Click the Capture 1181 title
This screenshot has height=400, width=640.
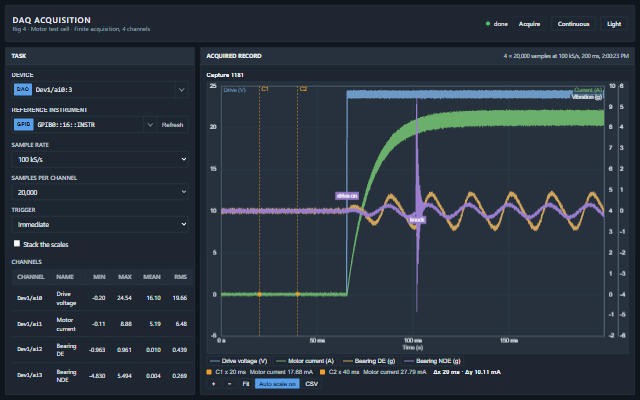coord(225,75)
